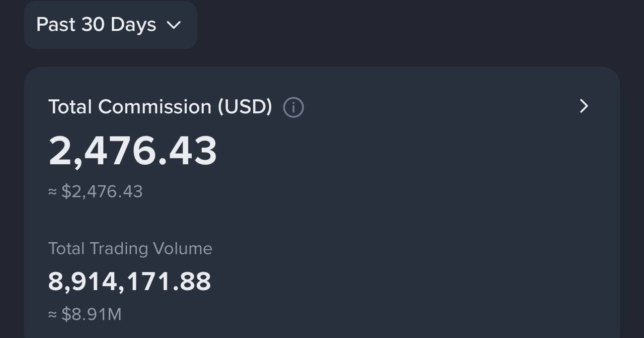
Task: Click the "Past 30 Days" text
Action: (x=96, y=25)
